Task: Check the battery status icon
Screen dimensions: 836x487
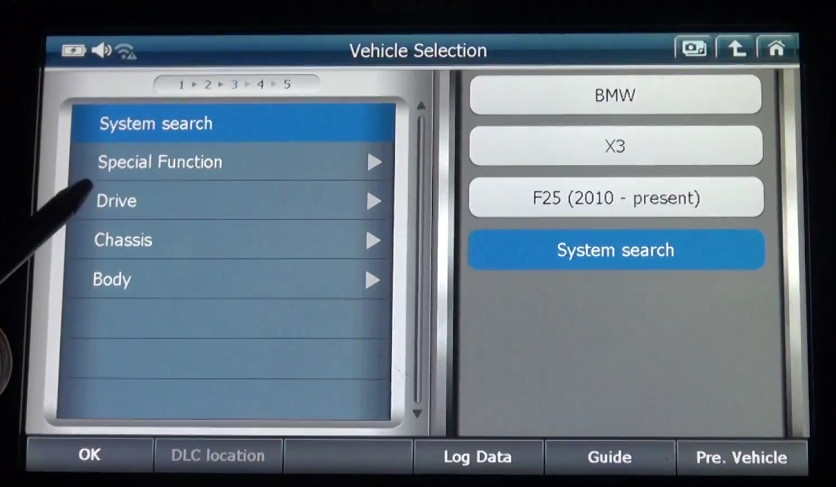Action: click(x=74, y=51)
